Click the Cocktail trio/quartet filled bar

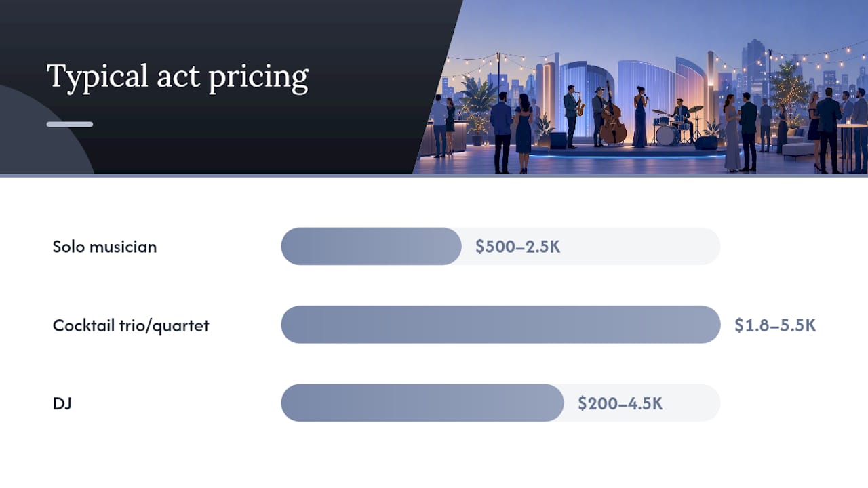click(500, 325)
